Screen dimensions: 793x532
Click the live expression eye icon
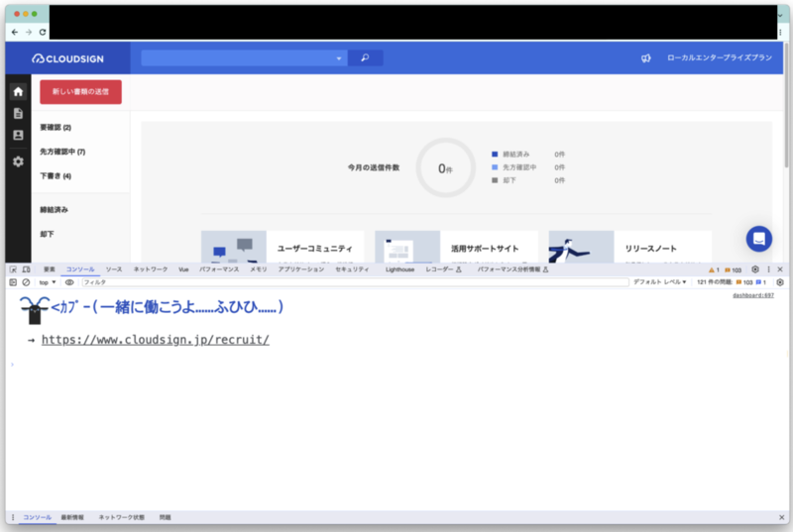69,282
